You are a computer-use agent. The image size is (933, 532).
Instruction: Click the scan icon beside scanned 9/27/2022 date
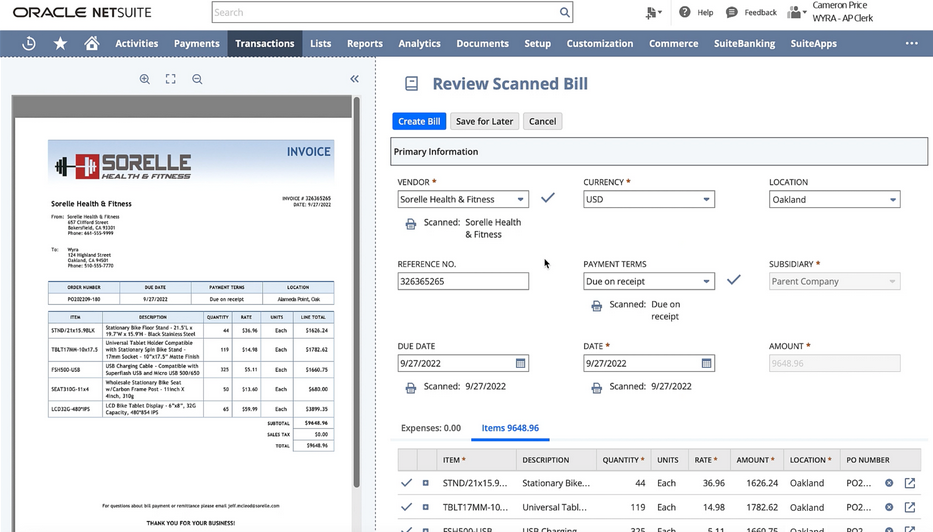pyautogui.click(x=596, y=388)
